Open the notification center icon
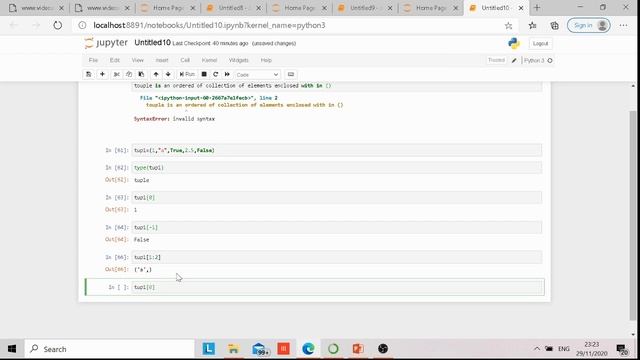Screen dimensions: 640x360 point(622,349)
